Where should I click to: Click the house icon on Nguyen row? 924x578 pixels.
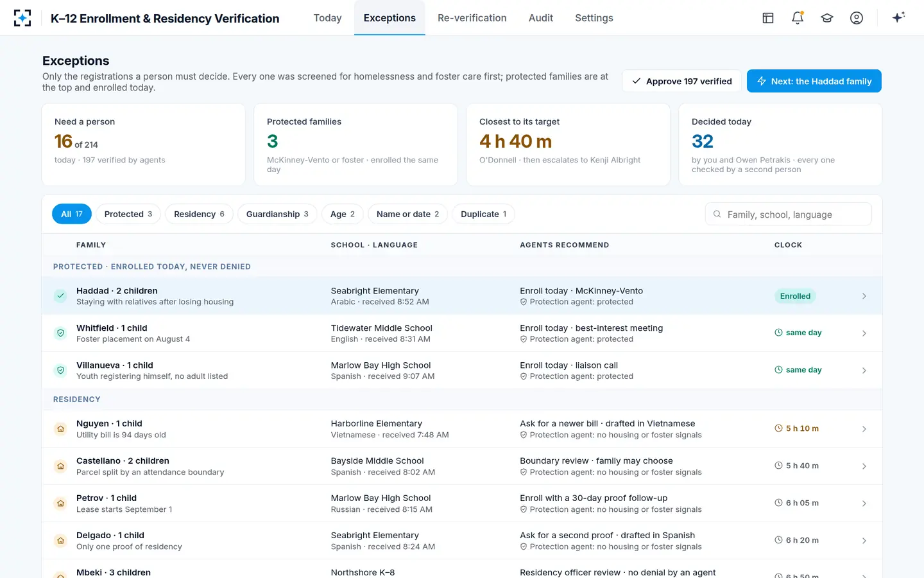pyautogui.click(x=60, y=429)
